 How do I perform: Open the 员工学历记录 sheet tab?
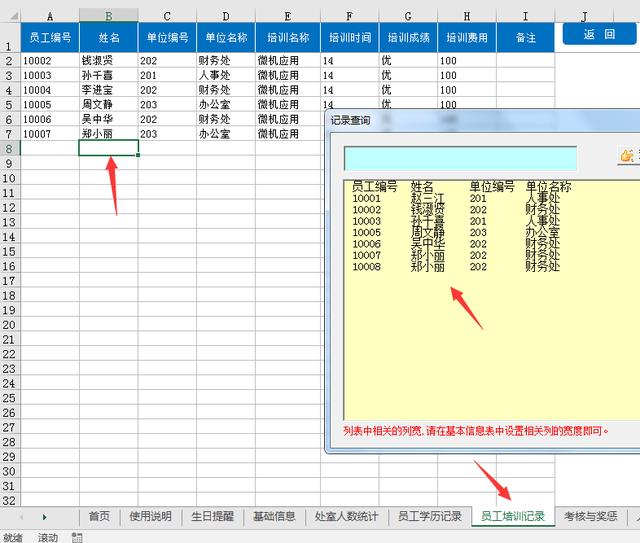click(x=429, y=516)
